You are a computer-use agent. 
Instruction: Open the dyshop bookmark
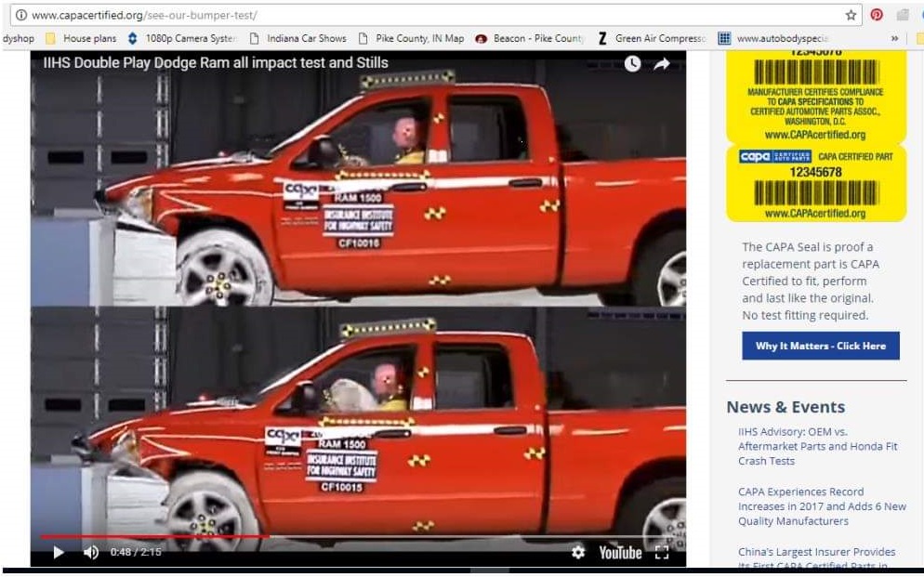click(19, 38)
